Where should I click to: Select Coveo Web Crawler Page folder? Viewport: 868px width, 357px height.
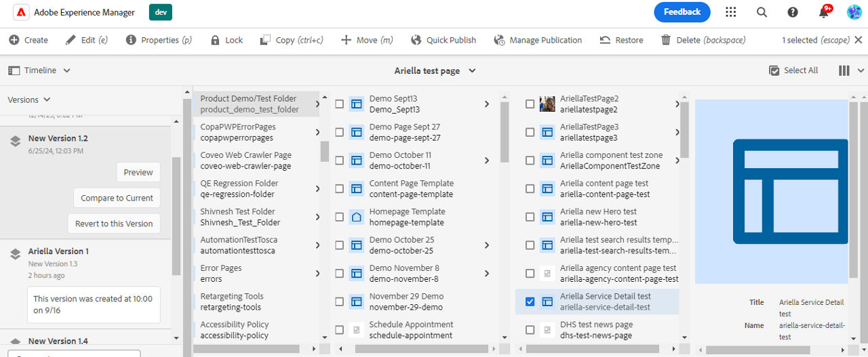click(256, 161)
